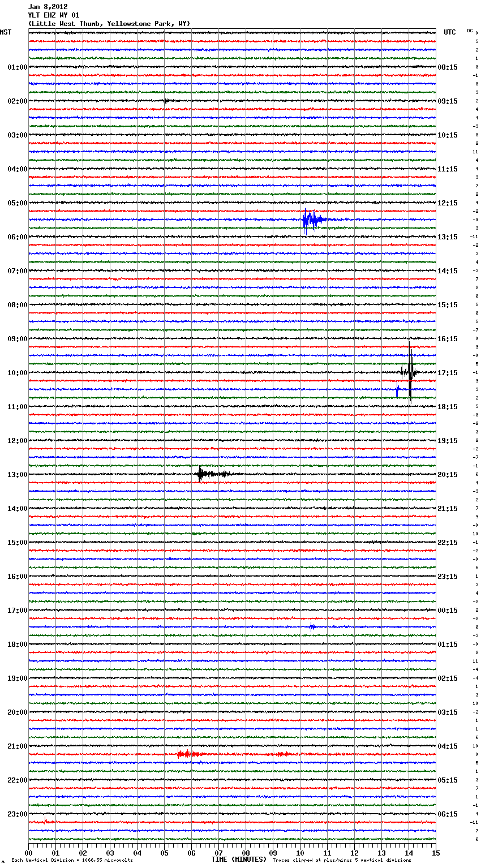Select the 23:00 MST time label

coord(18,814)
